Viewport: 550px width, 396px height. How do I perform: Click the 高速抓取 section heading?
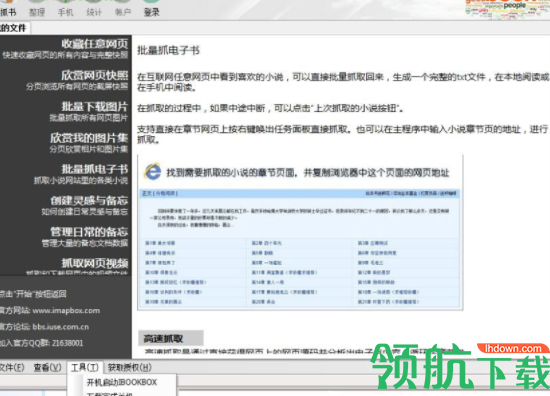pyautogui.click(x=170, y=338)
